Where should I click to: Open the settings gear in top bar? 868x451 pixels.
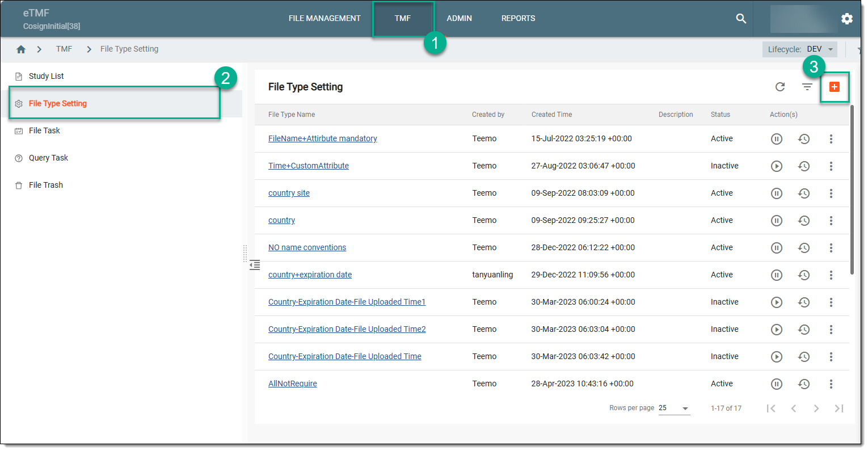[847, 19]
